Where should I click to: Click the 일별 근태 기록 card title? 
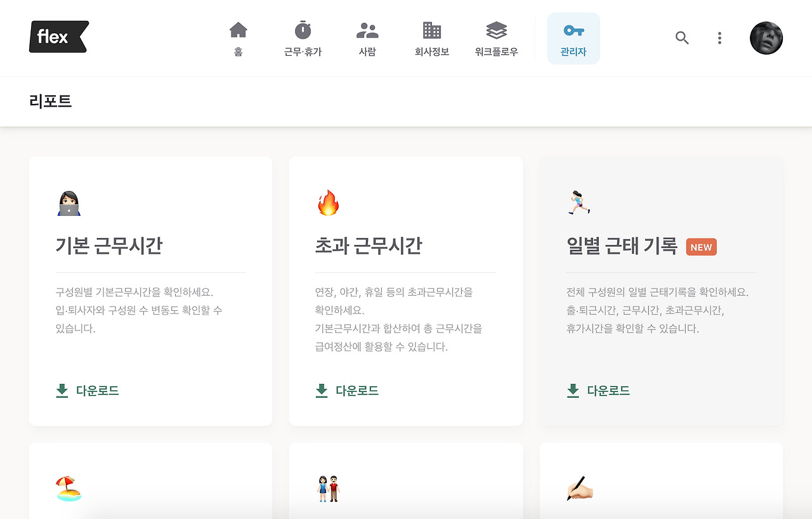coord(622,246)
